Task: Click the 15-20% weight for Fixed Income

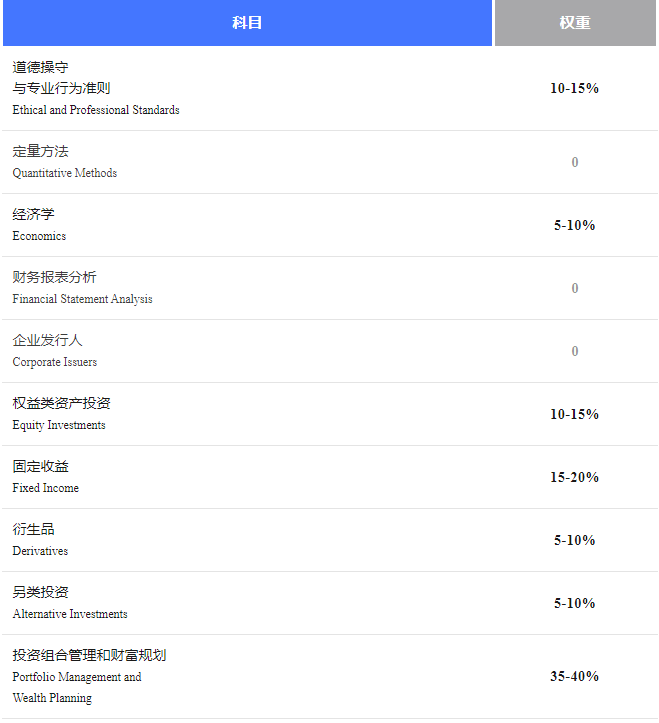Action: click(x=574, y=477)
